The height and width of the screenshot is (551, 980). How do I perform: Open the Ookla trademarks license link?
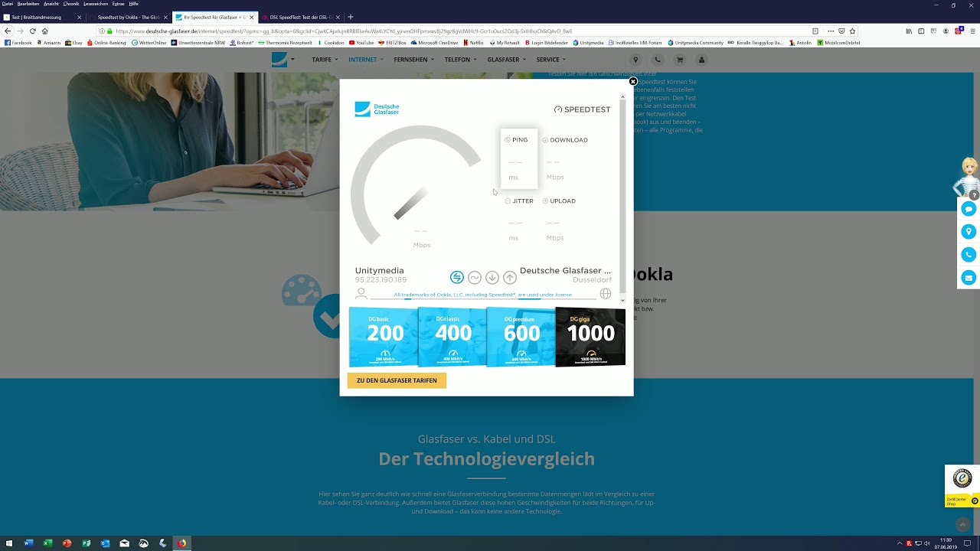(483, 295)
